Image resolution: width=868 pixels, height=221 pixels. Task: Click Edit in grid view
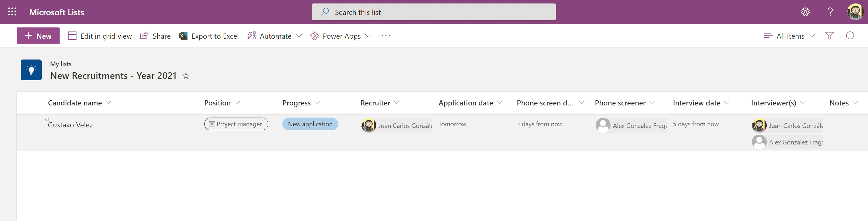(100, 36)
